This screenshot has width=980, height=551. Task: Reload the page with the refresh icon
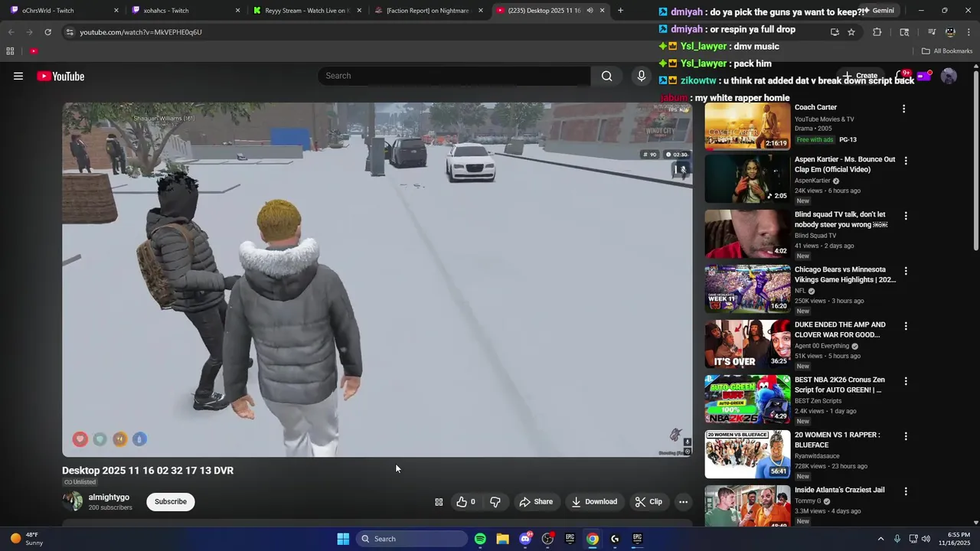point(47,32)
